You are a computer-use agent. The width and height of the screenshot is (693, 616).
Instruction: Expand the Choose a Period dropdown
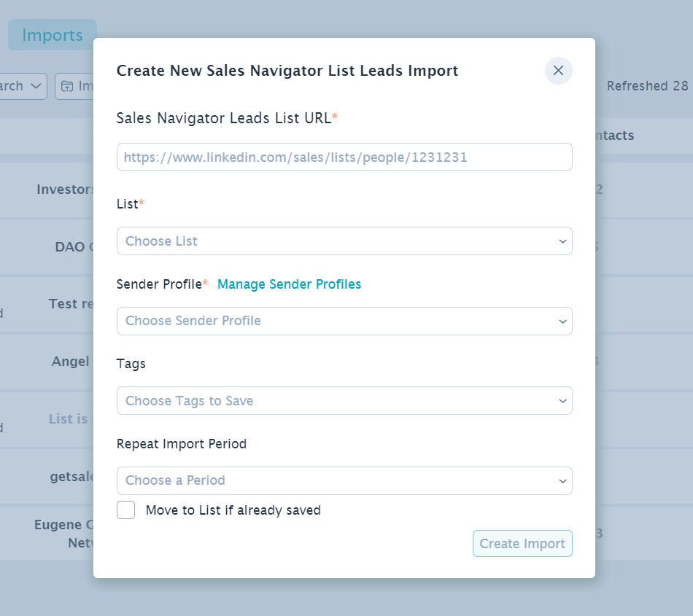344,480
